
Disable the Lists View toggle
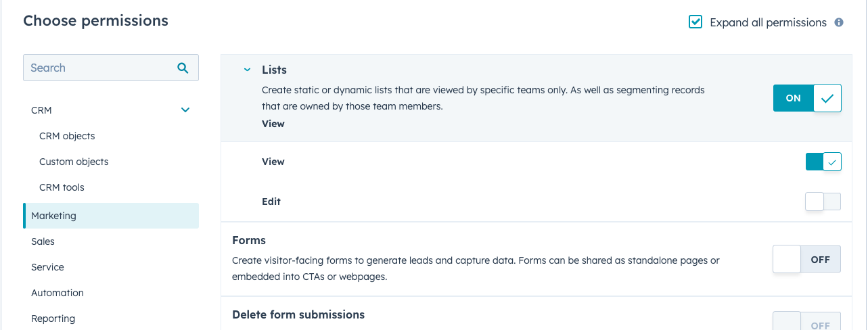tap(823, 162)
